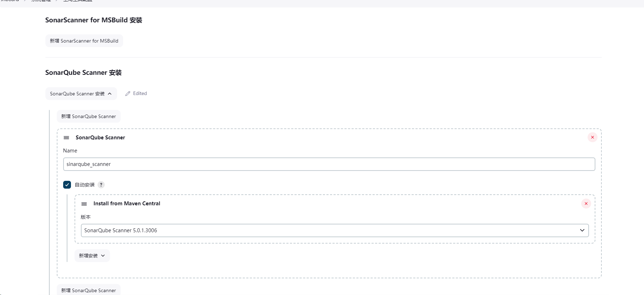This screenshot has width=644, height=295.
Task: Open the help icon beside 自动安装
Action: 101,185
